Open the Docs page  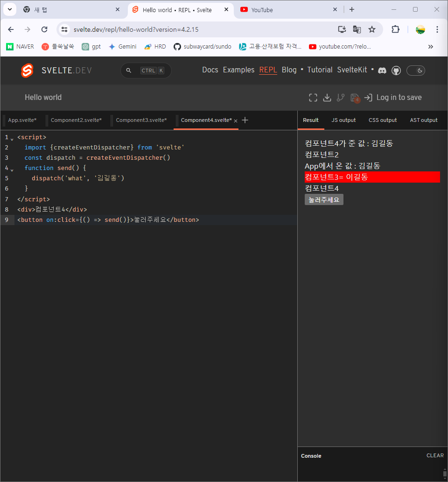(210, 70)
